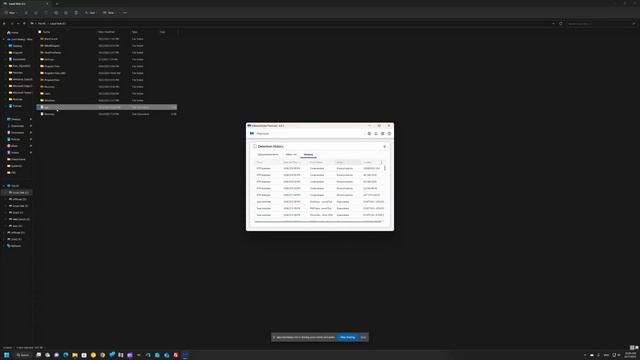This screenshot has height=360, width=640.
Task: Click Stop sharing button
Action: pyautogui.click(x=348, y=337)
